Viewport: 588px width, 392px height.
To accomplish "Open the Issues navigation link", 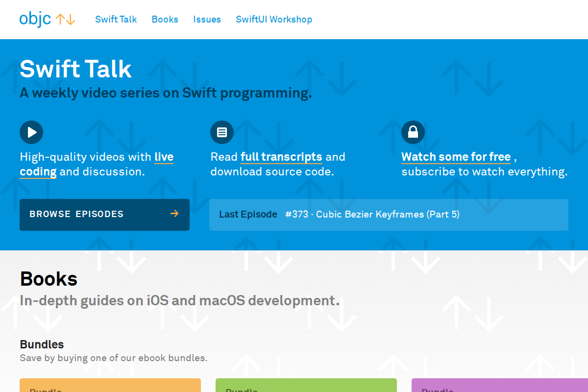I will point(207,20).
